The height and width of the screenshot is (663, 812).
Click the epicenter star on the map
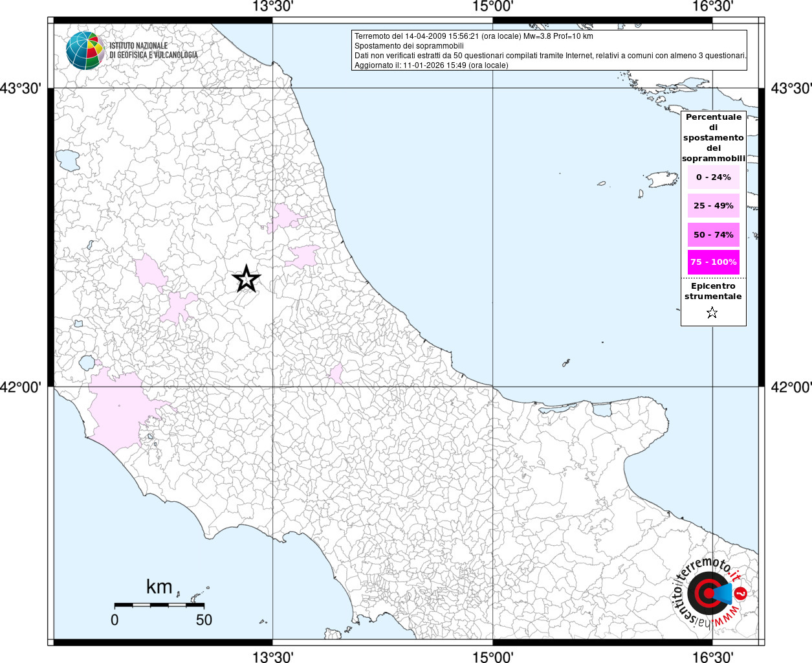(246, 280)
